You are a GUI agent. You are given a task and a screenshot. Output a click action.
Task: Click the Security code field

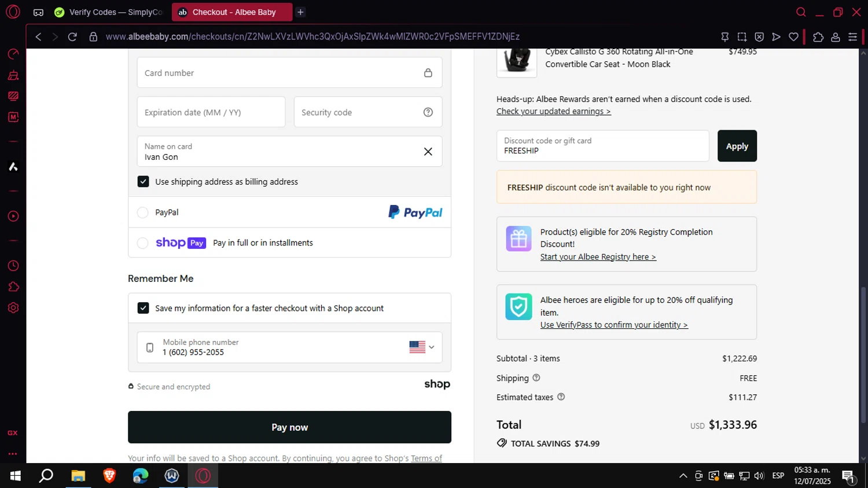click(368, 112)
